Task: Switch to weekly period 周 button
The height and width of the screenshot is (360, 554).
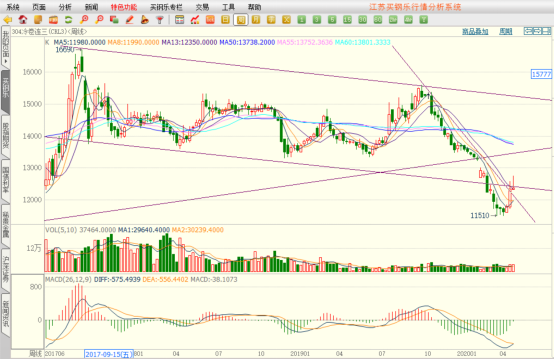Action: 241,20
